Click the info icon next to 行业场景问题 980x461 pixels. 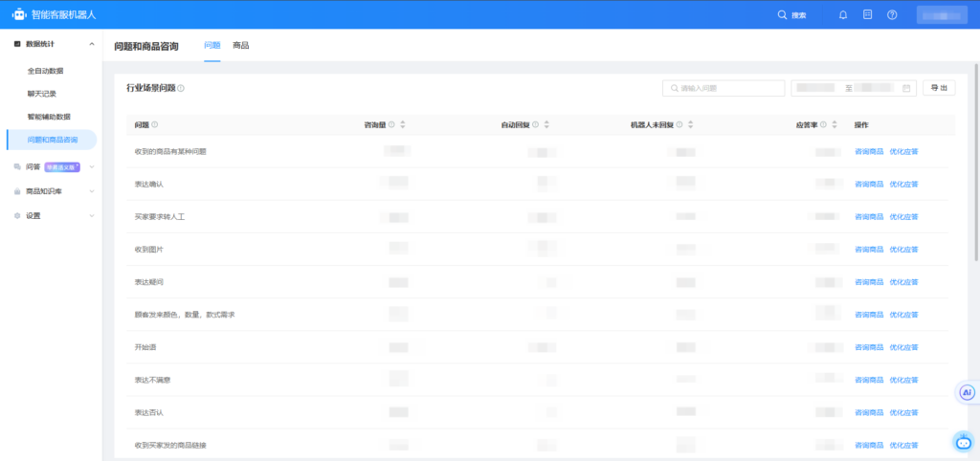tap(181, 88)
